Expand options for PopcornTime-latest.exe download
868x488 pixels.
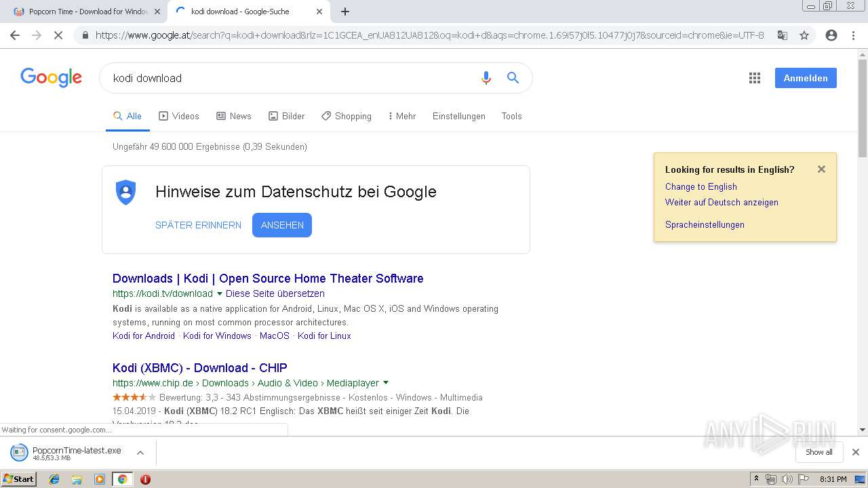pyautogui.click(x=140, y=452)
